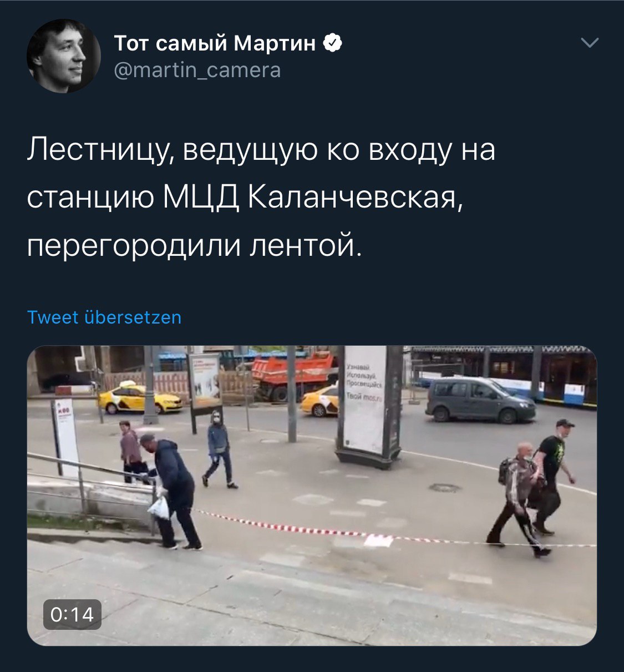Click the red dump truck in the video
The height and width of the screenshot is (672, 624).
pos(295,375)
